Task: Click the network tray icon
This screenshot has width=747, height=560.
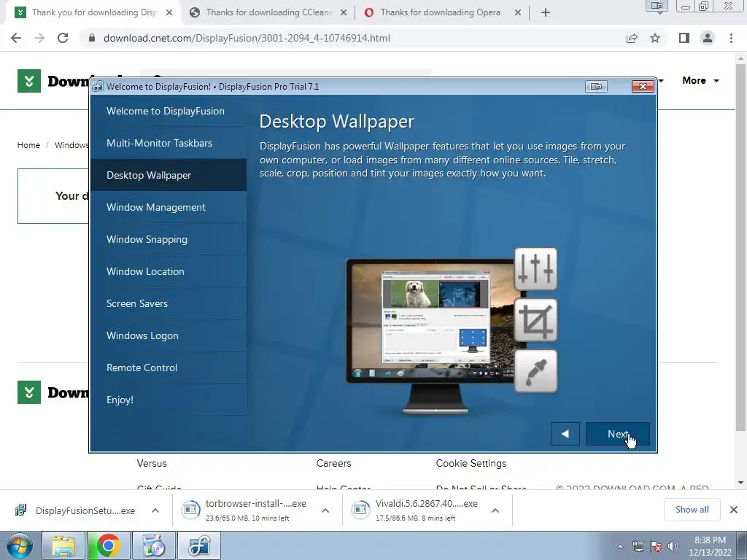Action: 638,546
